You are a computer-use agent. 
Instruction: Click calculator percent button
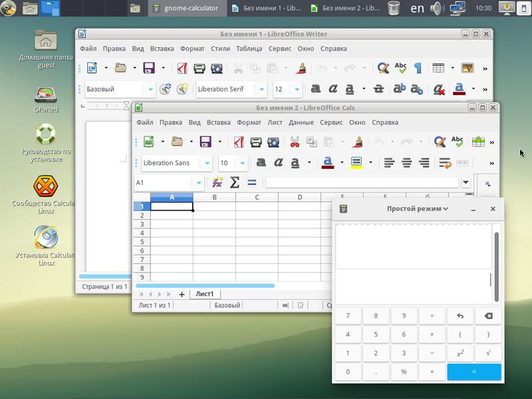[x=404, y=372]
